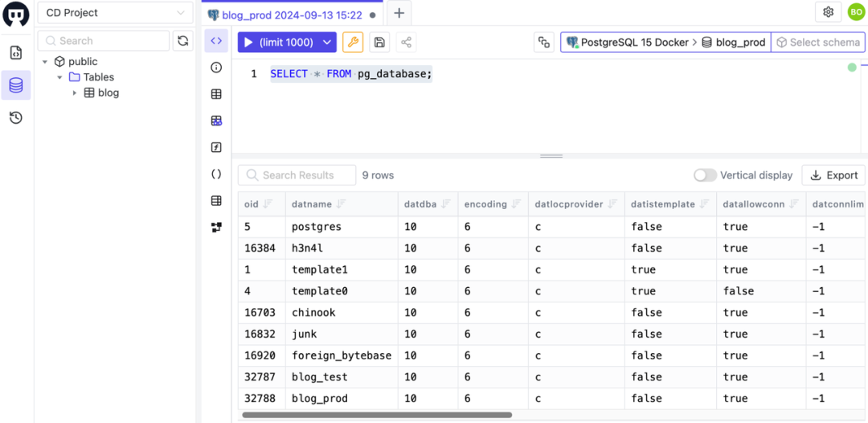Click the Bytebase logo icon
Viewport: 868px width, 423px height.
(16, 14)
